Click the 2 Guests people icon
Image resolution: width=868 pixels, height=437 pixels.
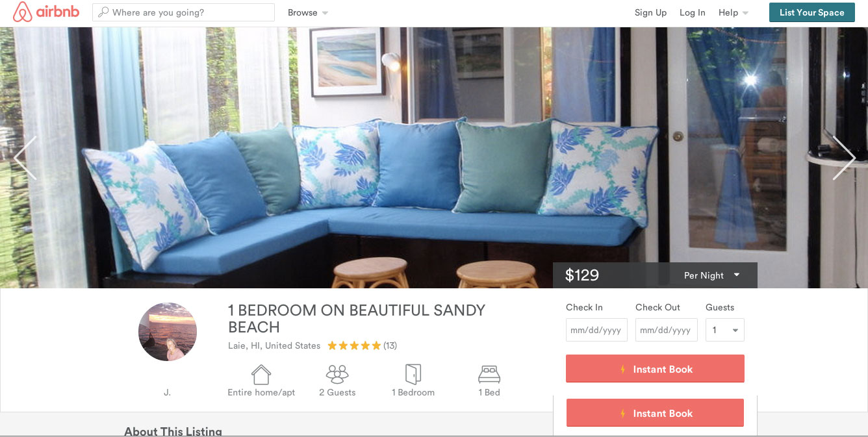[x=337, y=374]
